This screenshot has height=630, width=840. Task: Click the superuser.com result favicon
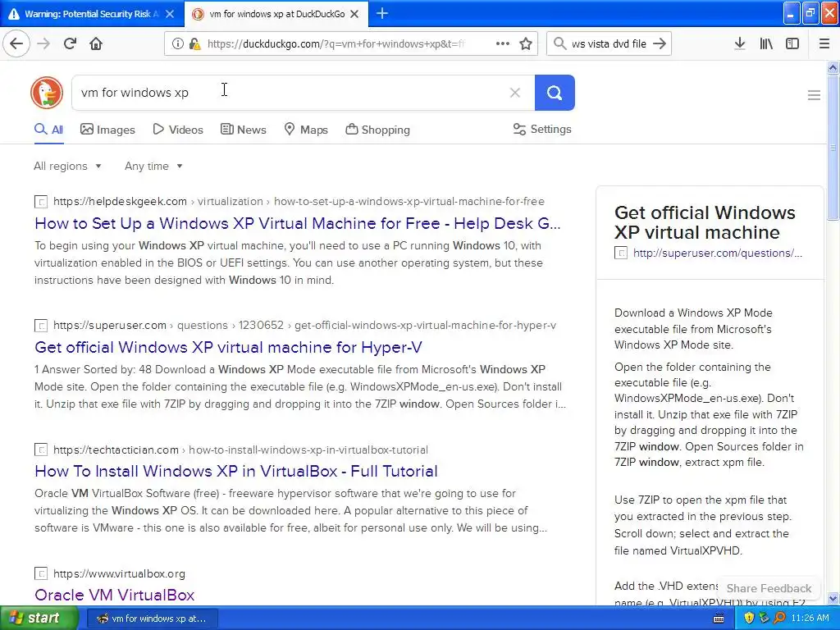point(41,325)
